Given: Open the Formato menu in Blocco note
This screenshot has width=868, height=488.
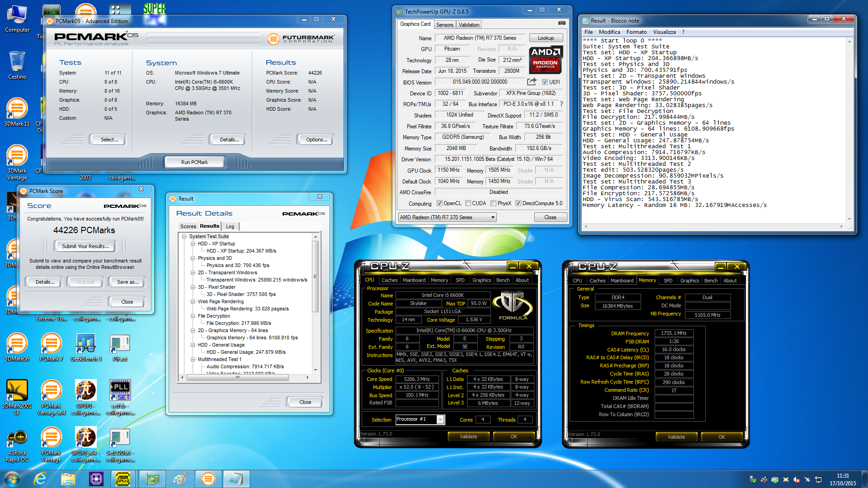Looking at the screenshot, I should point(637,32).
